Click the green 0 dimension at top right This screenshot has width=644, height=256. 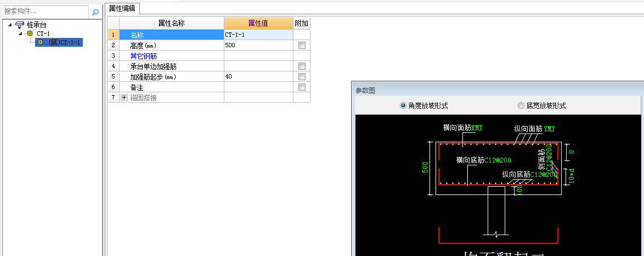pyautogui.click(x=571, y=152)
